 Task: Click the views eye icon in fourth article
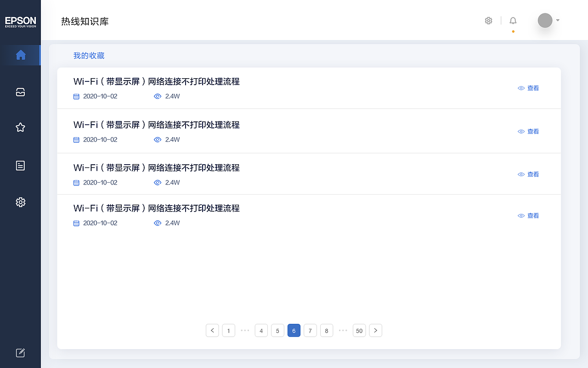point(158,223)
